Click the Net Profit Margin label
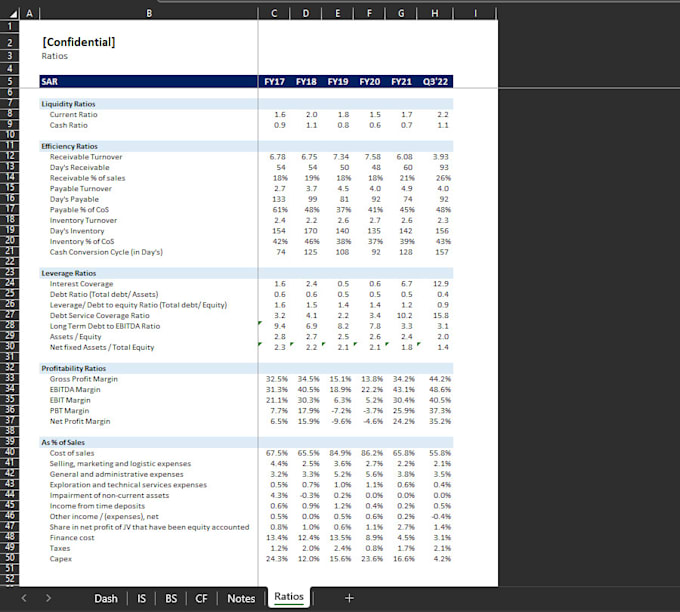Viewport: 680px width, 612px height. [80, 421]
